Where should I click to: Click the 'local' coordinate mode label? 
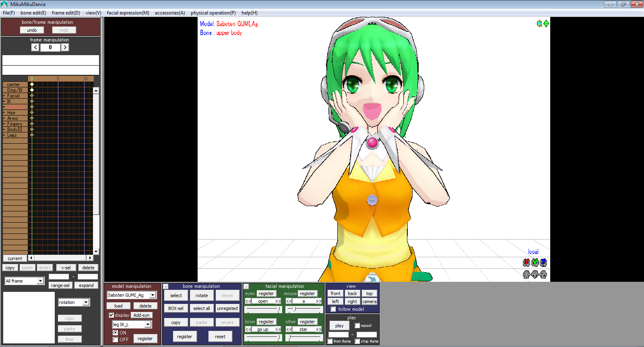533,252
